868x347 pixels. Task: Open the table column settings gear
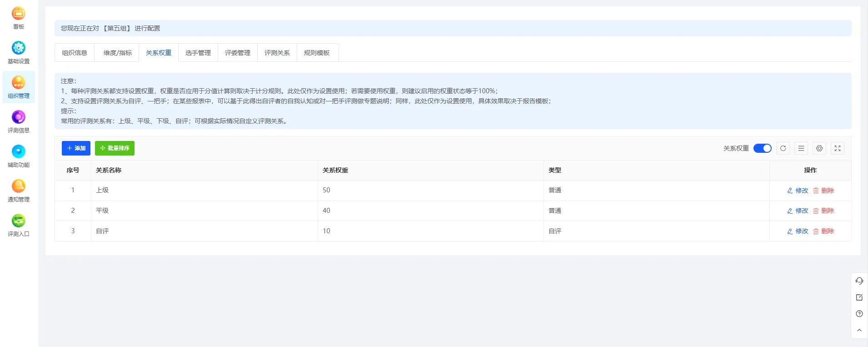click(819, 148)
